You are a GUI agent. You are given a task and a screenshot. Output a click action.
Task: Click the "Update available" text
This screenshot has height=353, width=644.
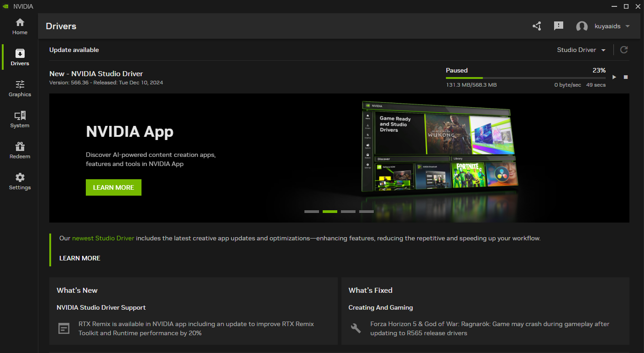click(74, 50)
